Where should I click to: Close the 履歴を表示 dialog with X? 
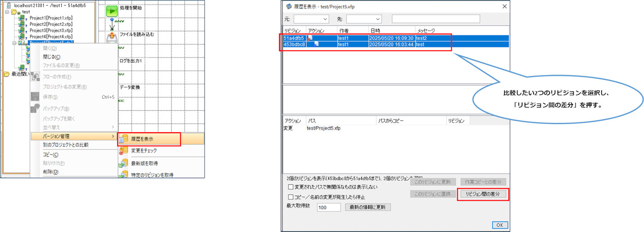coord(504,6)
